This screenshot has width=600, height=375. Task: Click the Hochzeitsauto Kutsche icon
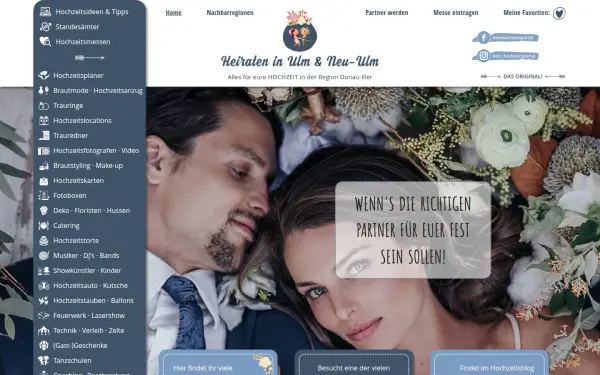pos(44,285)
